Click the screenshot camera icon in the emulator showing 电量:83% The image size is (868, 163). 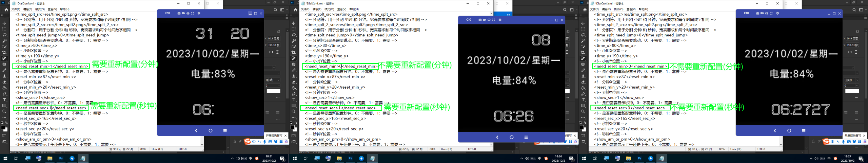[x=179, y=13]
